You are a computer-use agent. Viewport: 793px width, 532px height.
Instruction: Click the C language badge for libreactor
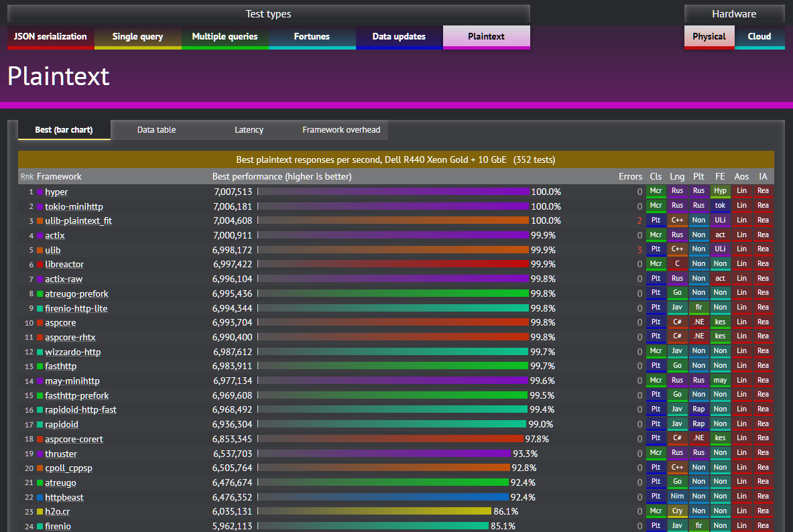(677, 264)
